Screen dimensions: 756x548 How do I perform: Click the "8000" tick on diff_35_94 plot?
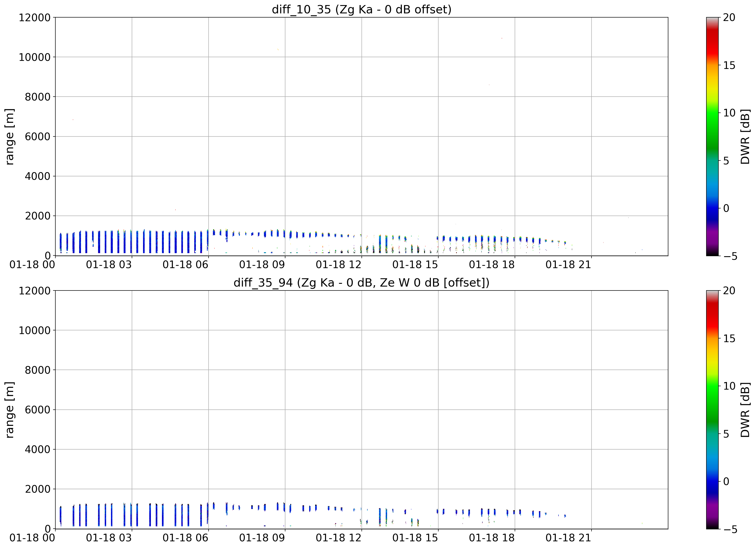tap(38, 370)
